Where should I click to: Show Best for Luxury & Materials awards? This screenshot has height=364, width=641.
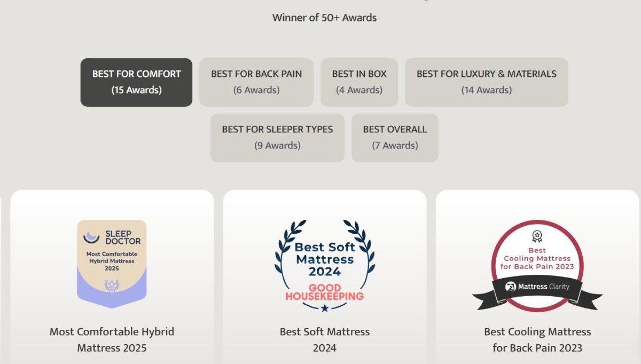(x=486, y=82)
